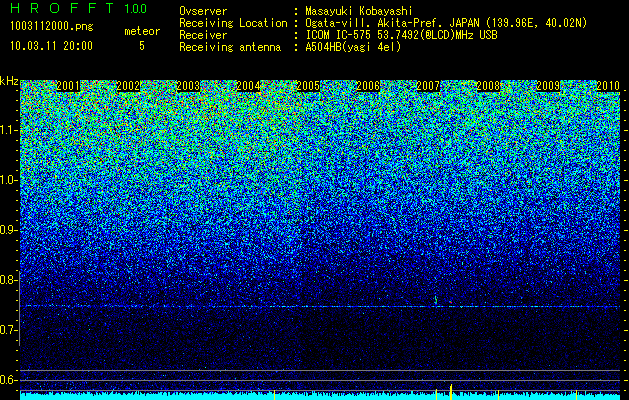Click the 2002 time marker
This screenshot has width=629, height=400.
128,86
